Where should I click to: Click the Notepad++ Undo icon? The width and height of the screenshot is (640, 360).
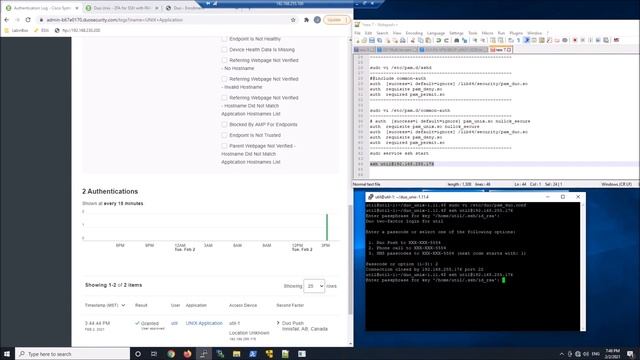pos(438,40)
